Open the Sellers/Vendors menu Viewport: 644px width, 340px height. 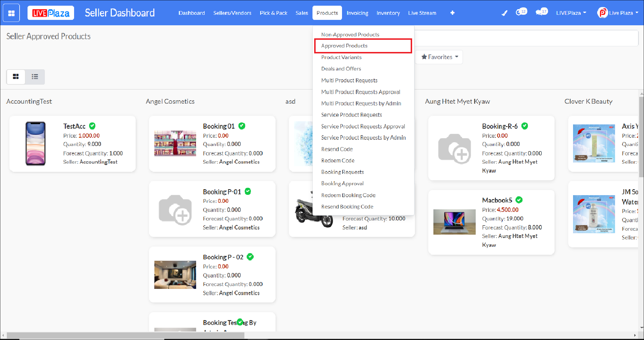[x=232, y=13]
